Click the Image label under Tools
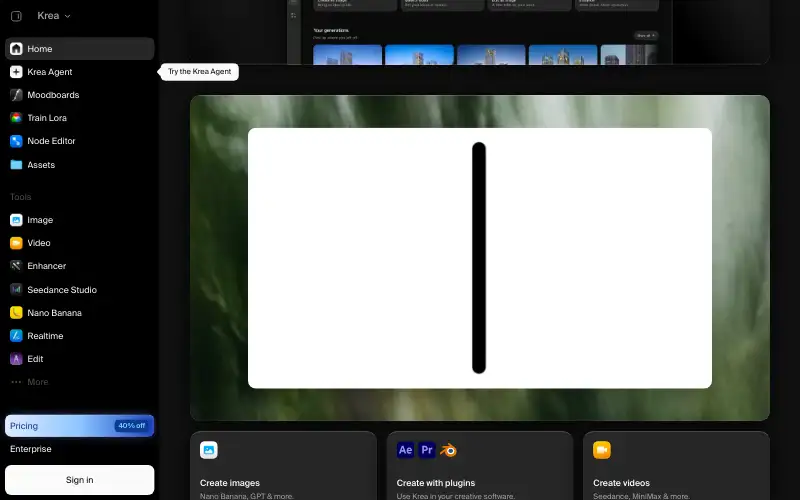Viewport: 800px width, 500px height. 40,220
